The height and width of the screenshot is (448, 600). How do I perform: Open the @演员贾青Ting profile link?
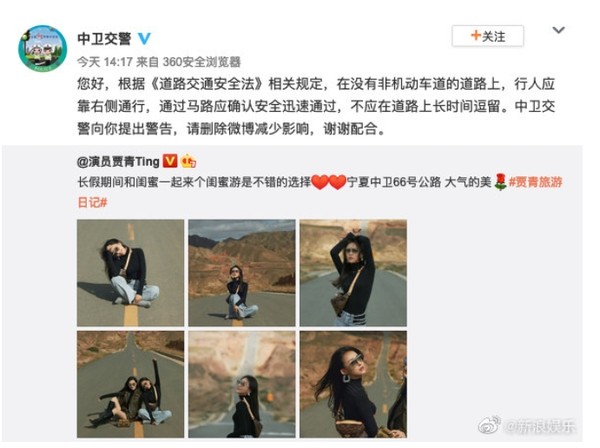(118, 161)
